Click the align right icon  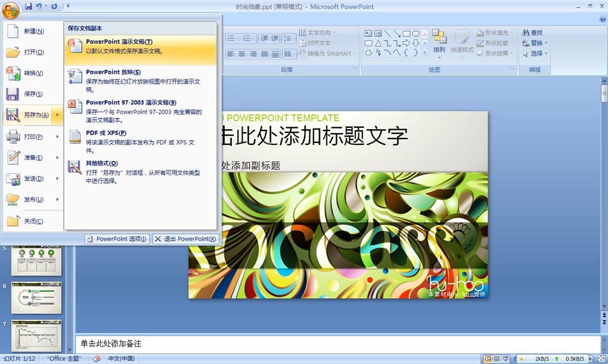click(253, 54)
